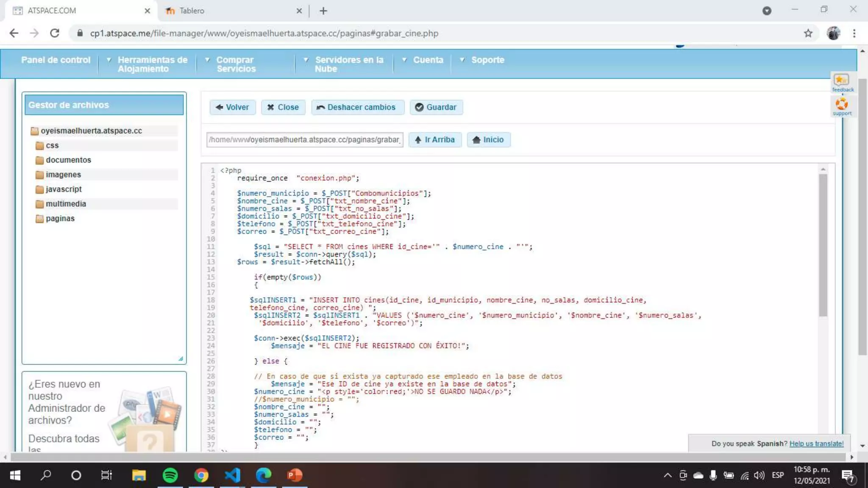Open Spotify from the taskbar
This screenshot has width=868, height=488.
pos(170,475)
